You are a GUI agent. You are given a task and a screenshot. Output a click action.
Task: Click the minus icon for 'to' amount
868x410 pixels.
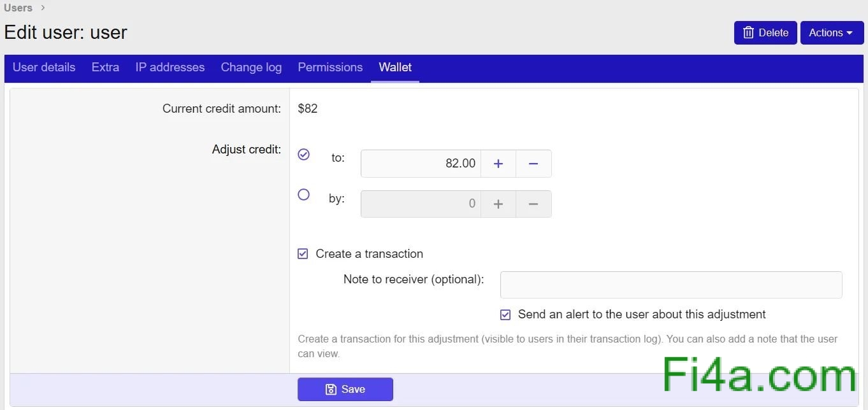point(533,164)
